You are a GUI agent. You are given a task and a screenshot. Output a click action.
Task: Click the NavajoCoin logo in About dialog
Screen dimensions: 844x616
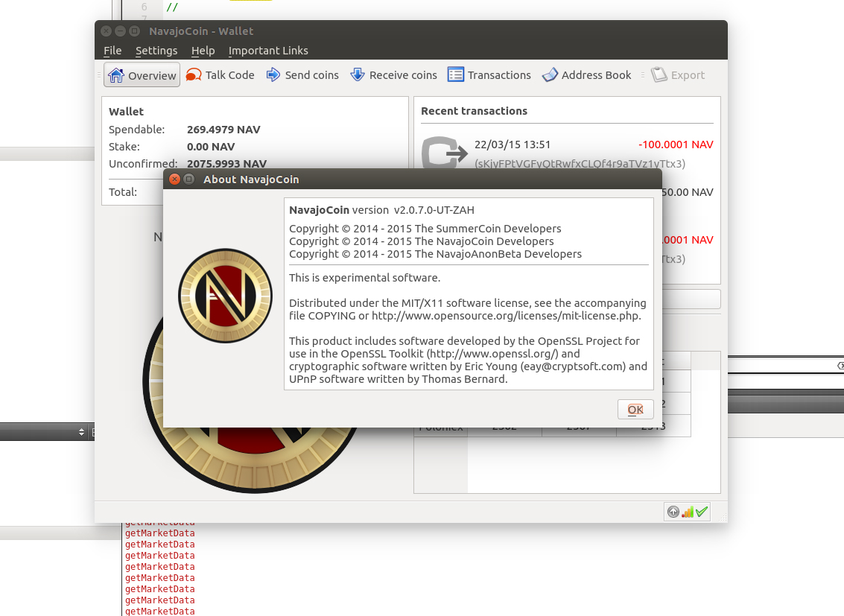(226, 296)
